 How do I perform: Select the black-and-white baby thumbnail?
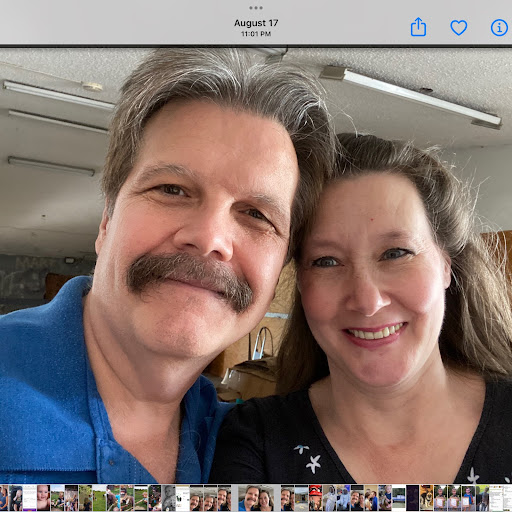tap(169, 498)
